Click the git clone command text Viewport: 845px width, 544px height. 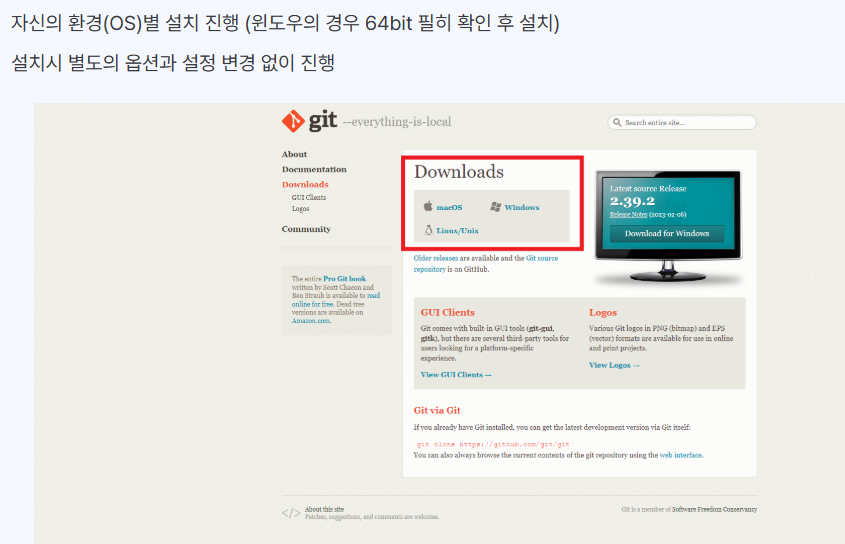(493, 445)
